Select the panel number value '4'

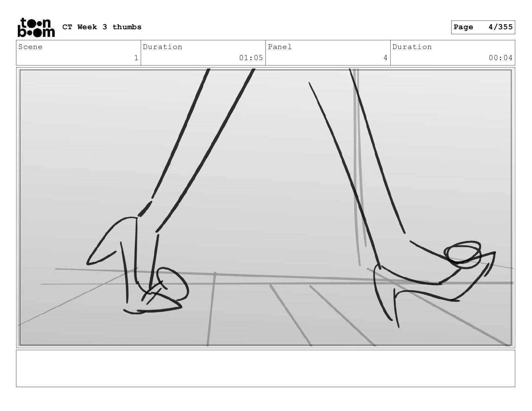pyautogui.click(x=386, y=58)
